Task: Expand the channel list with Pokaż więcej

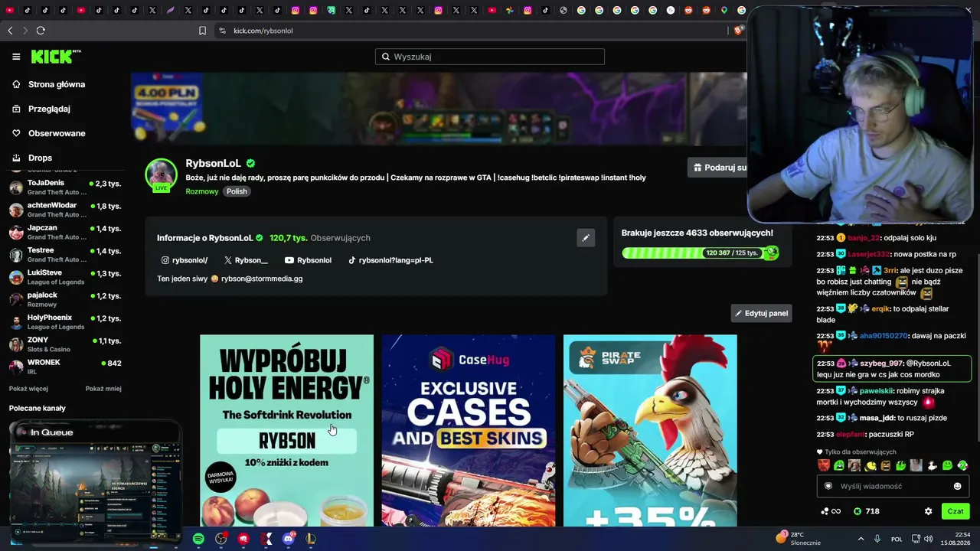Action: pyautogui.click(x=28, y=389)
